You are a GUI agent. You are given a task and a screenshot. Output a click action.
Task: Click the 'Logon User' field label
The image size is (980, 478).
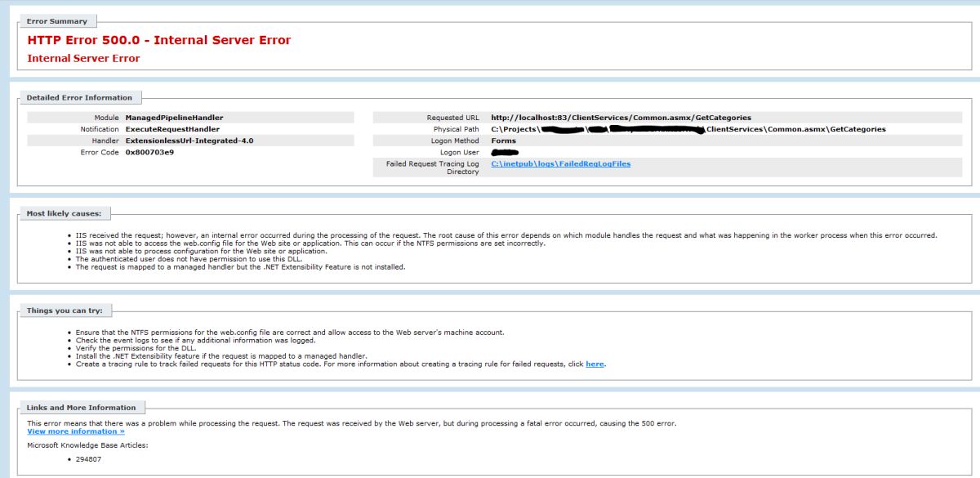coord(460,152)
